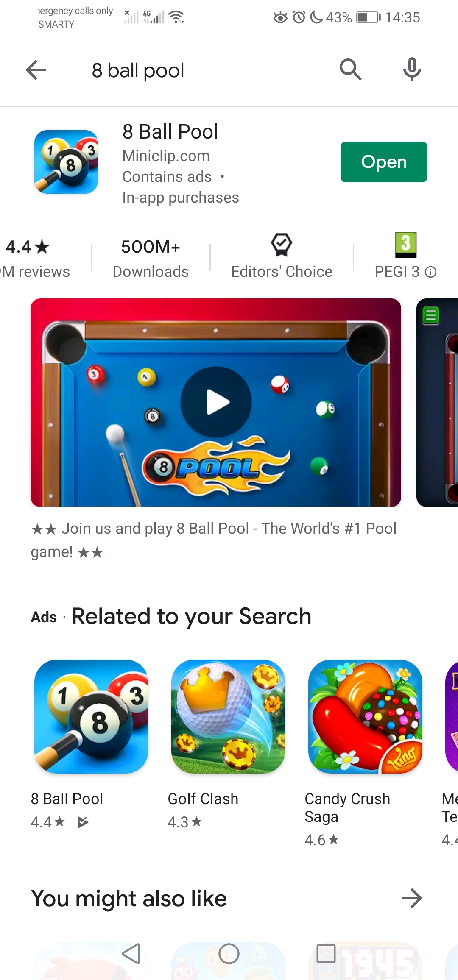458x980 pixels.
Task: Tap the back arrow icon
Action: click(36, 70)
